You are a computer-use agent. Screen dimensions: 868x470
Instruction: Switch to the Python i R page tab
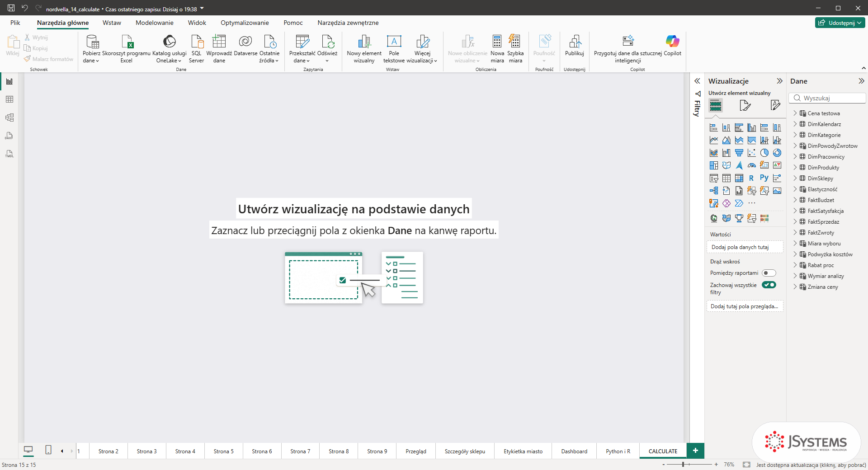click(618, 451)
